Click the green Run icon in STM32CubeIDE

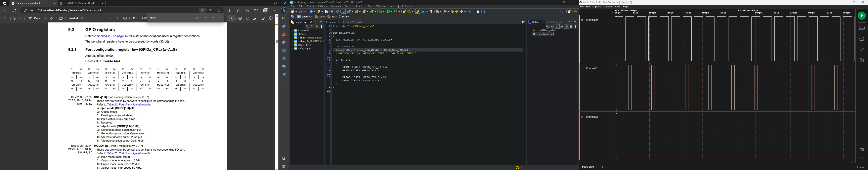(x=388, y=11)
